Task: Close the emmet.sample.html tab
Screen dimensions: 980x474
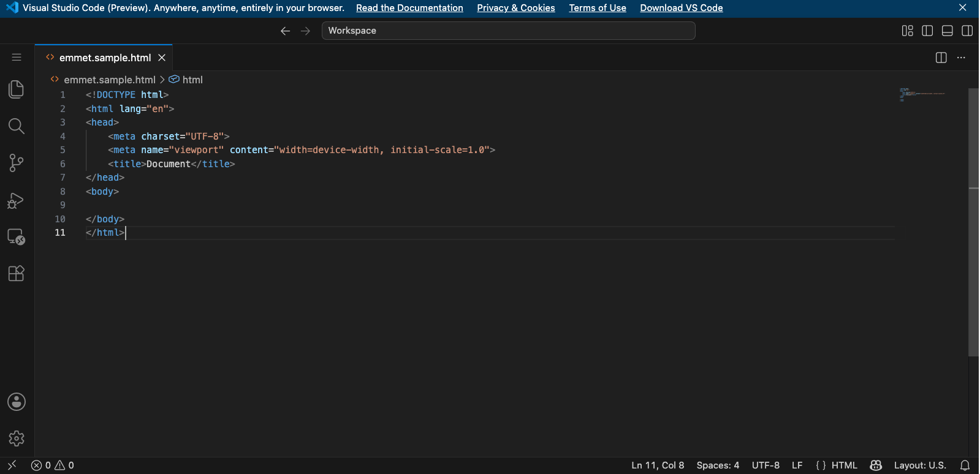Action: click(162, 58)
